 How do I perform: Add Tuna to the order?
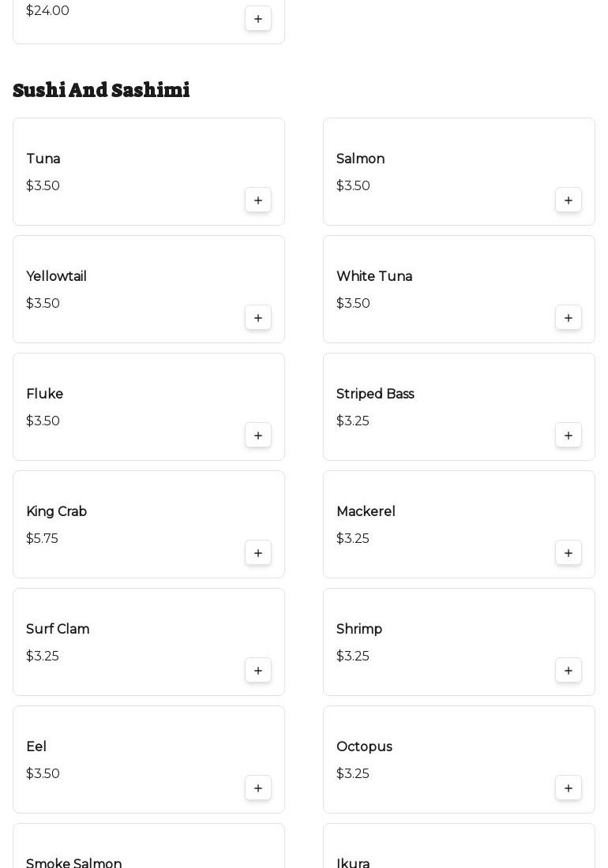click(258, 200)
